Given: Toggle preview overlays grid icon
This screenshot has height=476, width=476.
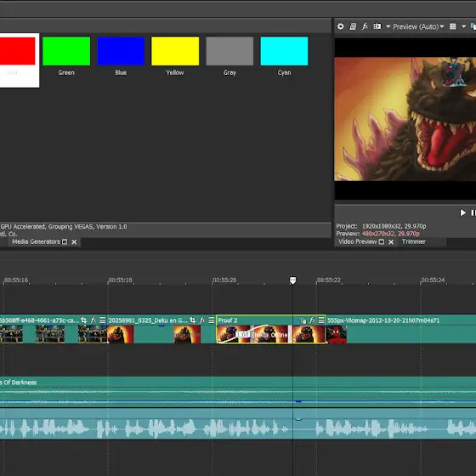Looking at the screenshot, I should point(452,26).
